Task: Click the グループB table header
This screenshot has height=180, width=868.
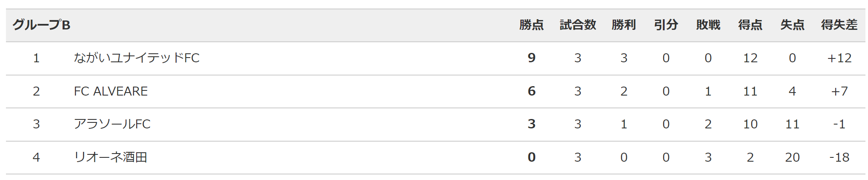Action: click(x=41, y=25)
